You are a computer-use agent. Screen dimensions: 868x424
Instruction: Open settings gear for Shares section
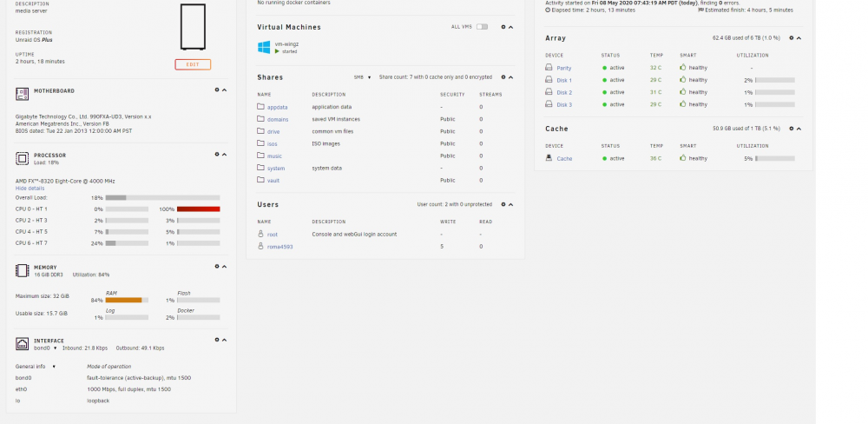[x=503, y=77]
